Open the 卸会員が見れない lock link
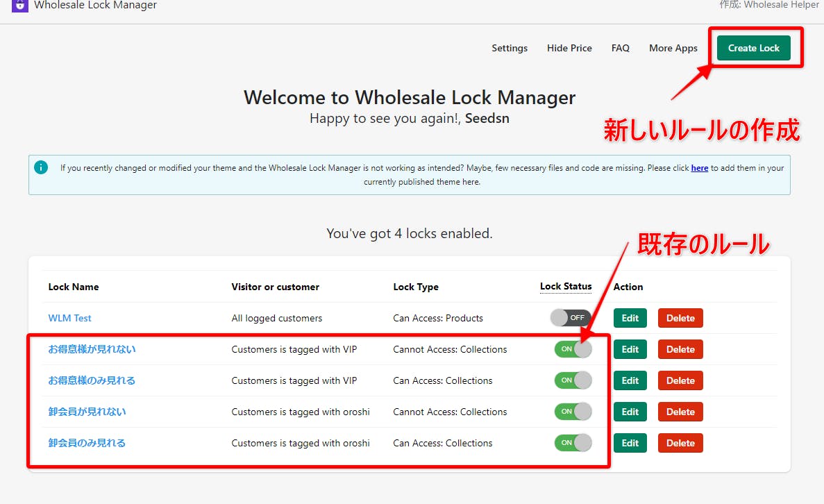This screenshot has width=824, height=504. (87, 412)
